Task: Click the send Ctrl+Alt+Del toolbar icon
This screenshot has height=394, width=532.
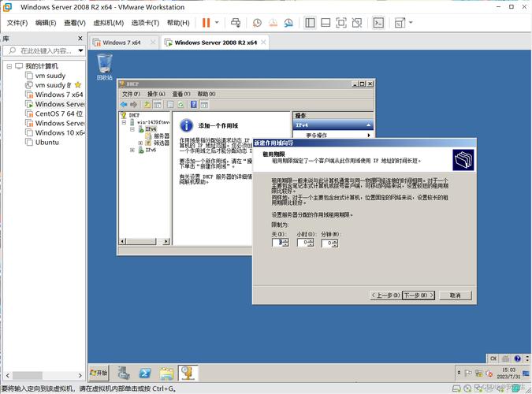Action: point(236,23)
